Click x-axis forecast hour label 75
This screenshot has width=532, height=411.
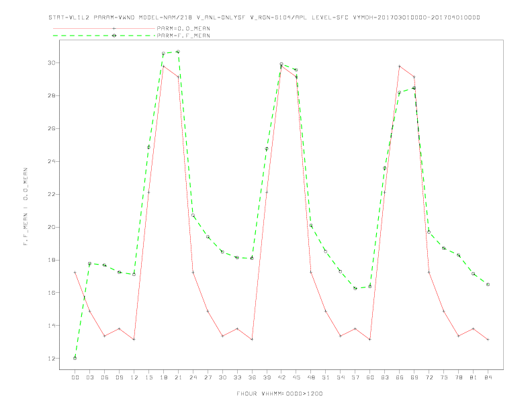coord(444,377)
